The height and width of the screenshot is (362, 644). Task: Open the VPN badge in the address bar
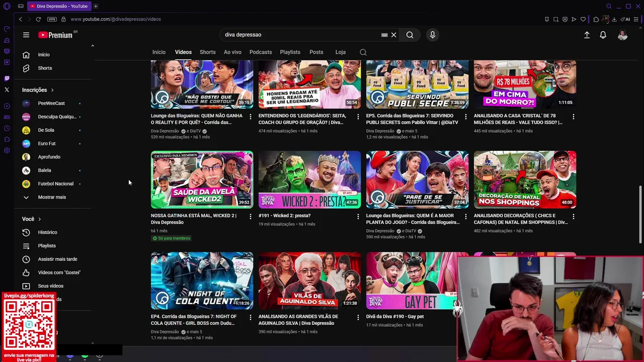52,19
